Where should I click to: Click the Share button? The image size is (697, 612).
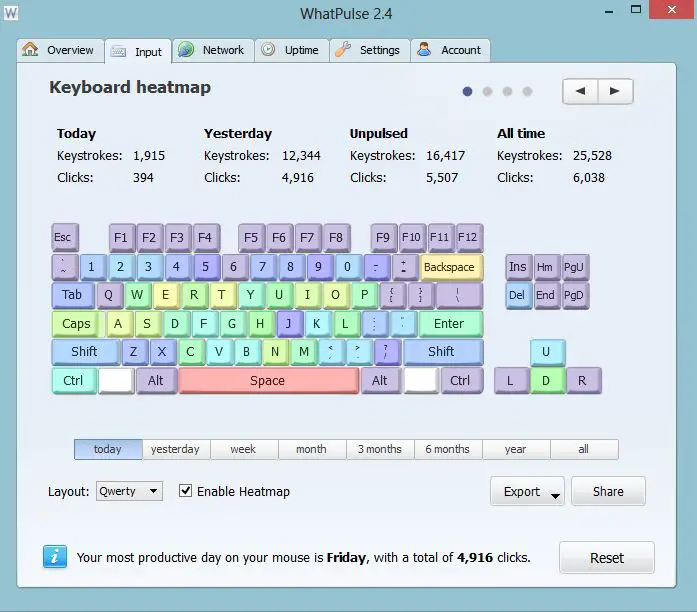pyautogui.click(x=608, y=492)
